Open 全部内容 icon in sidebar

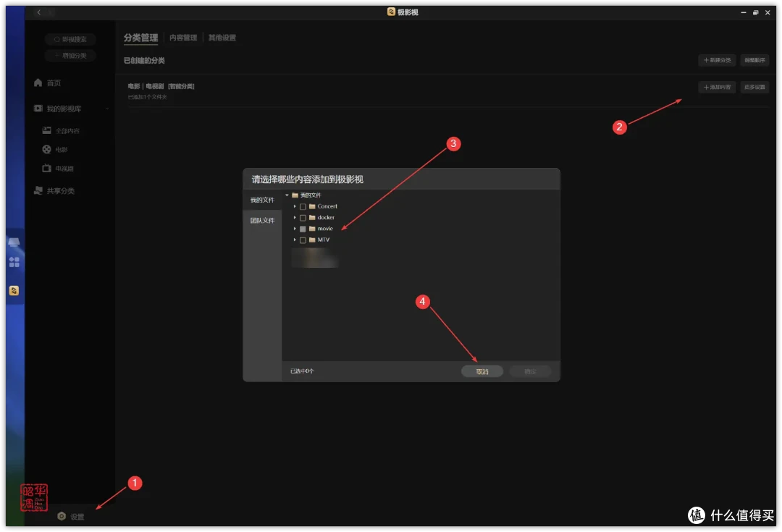coord(46,130)
